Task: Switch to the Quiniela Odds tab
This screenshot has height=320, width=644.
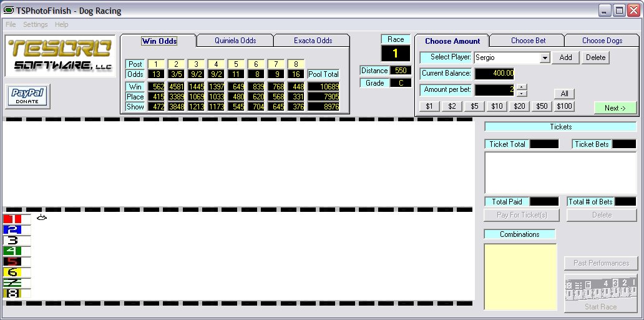Action: [x=235, y=41]
